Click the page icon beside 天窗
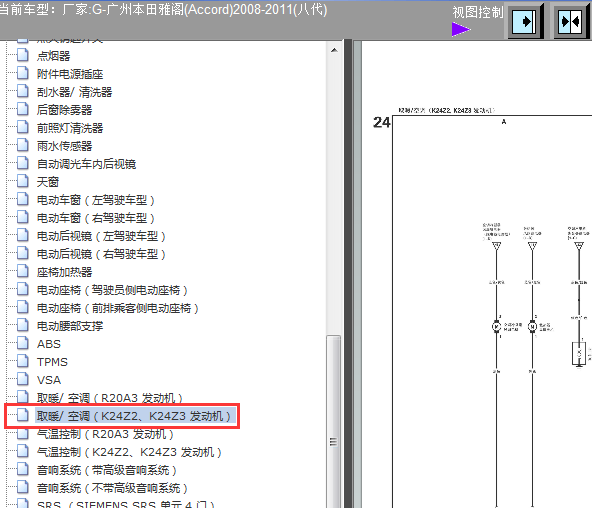This screenshot has height=508, width=592. point(23,182)
